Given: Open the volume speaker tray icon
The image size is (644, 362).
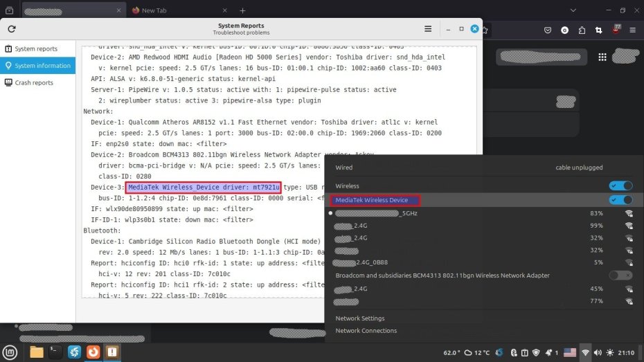Looking at the screenshot, I should coord(598,352).
